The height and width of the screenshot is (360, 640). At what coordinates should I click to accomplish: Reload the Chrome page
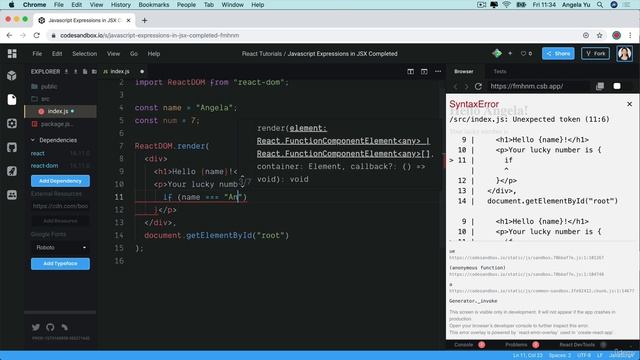click(x=37, y=36)
